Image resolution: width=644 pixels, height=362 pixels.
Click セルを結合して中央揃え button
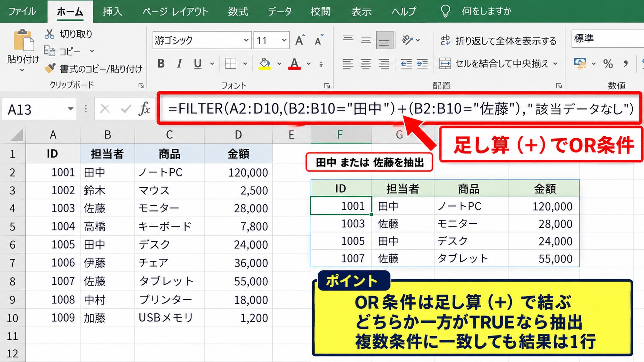[x=495, y=63]
